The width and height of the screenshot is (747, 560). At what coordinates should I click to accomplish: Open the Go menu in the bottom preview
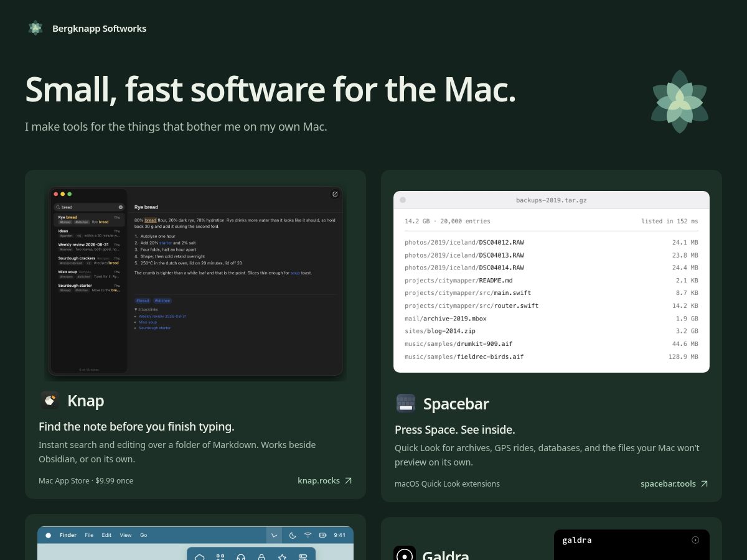[144, 535]
